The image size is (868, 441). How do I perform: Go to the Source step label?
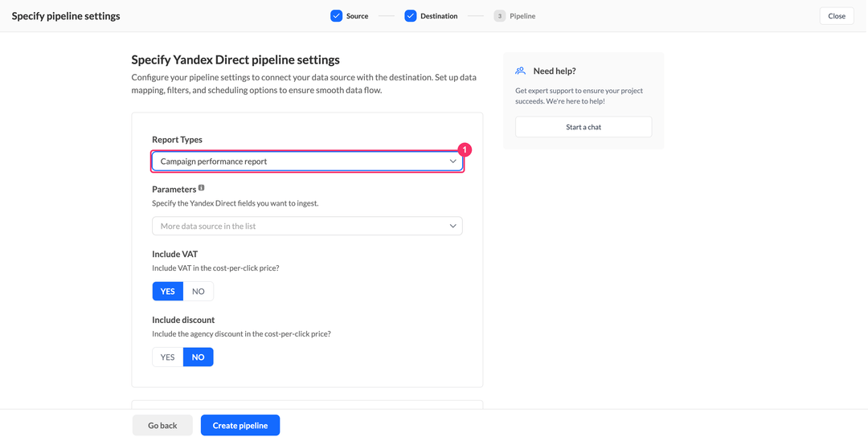(357, 16)
